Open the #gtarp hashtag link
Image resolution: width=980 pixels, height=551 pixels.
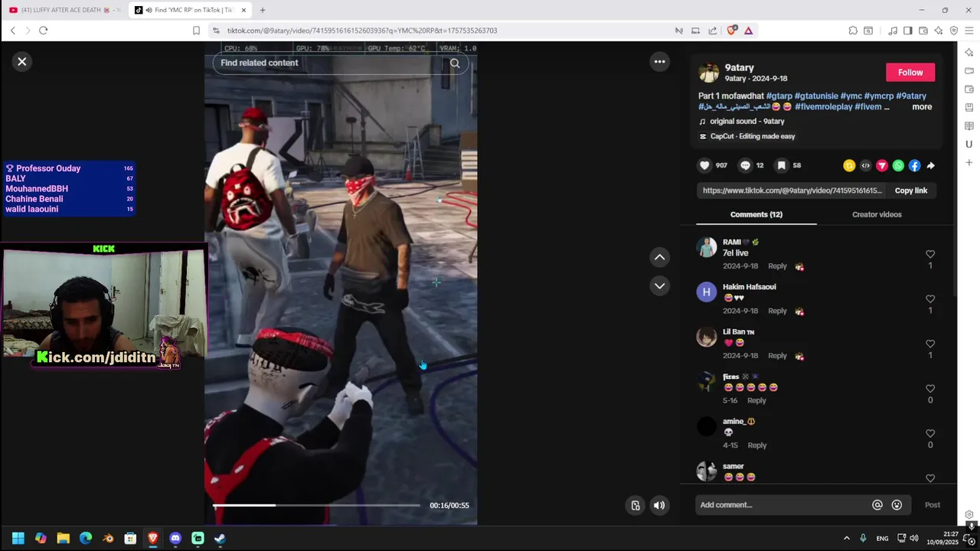(779, 96)
